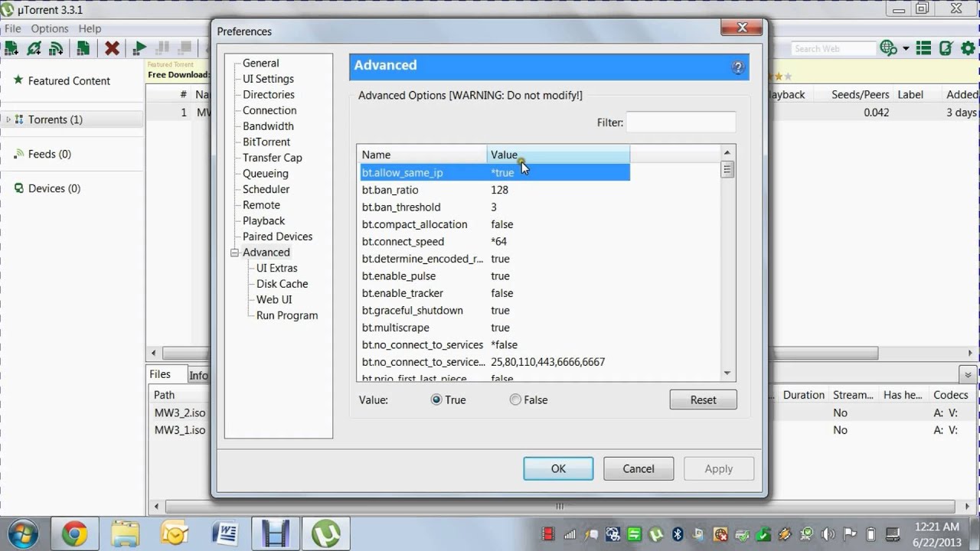The width and height of the screenshot is (980, 551).
Task: Click the Feeds RSS icon in sidebar
Action: click(19, 154)
